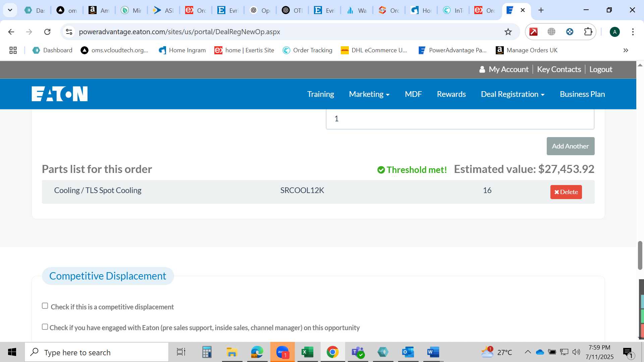Open the tab search dropdown arrow
The width and height of the screenshot is (644, 362).
[x=10, y=10]
